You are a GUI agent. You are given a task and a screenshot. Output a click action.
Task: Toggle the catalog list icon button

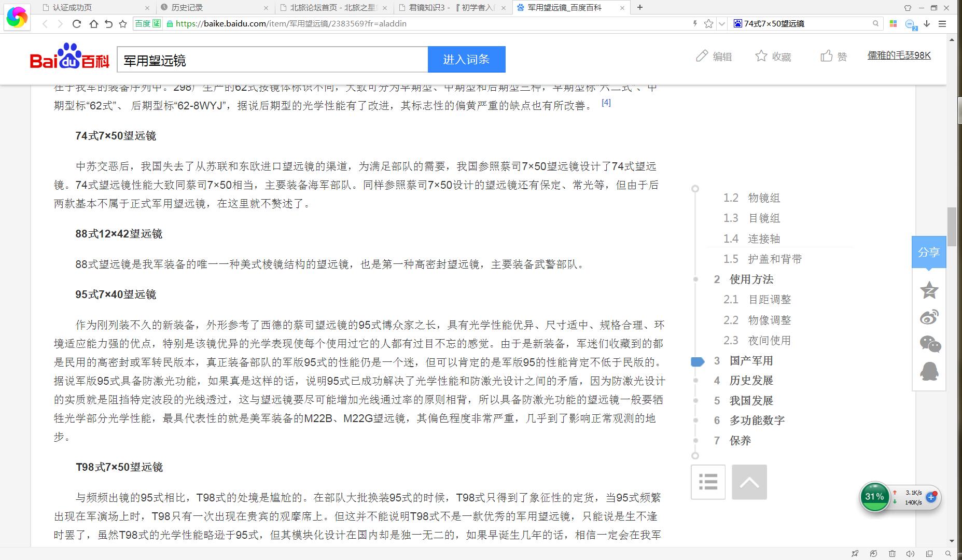pos(708,482)
